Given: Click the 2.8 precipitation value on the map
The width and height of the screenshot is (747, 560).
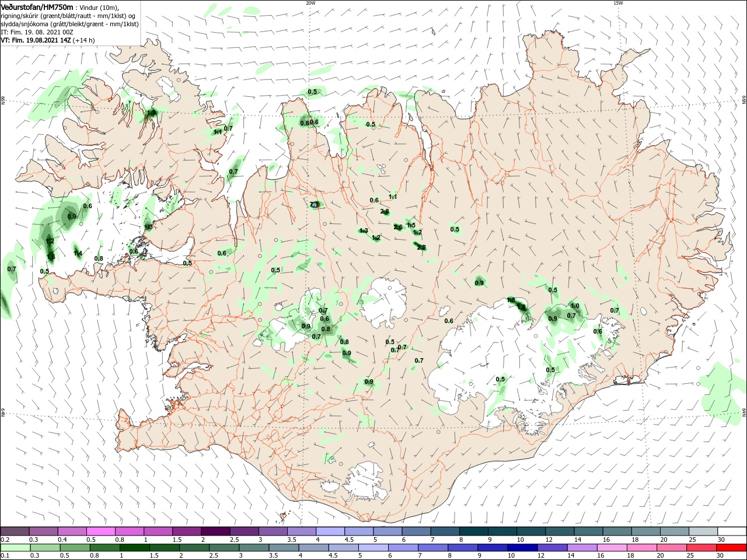Looking at the screenshot, I should [385, 212].
